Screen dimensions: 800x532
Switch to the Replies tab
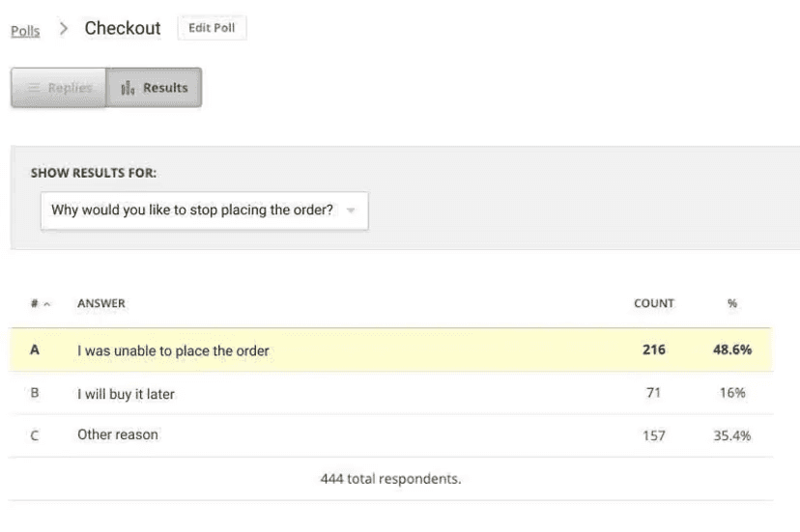(x=59, y=88)
